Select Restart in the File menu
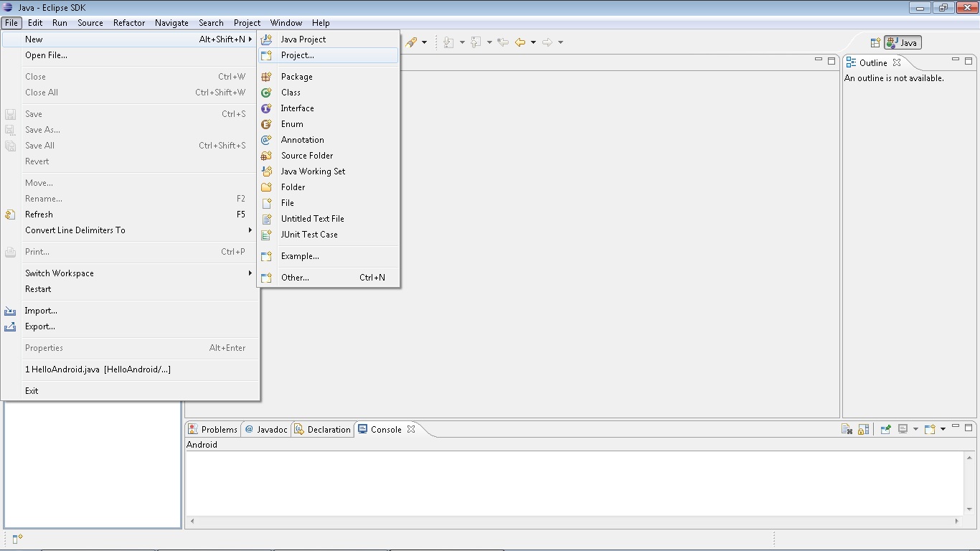This screenshot has height=551, width=980. tap(130, 289)
